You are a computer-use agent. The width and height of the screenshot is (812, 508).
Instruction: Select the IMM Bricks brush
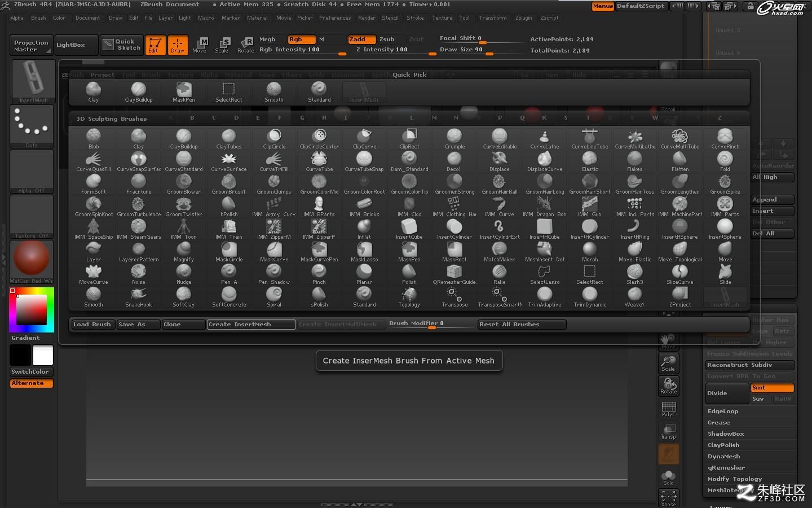point(364,207)
